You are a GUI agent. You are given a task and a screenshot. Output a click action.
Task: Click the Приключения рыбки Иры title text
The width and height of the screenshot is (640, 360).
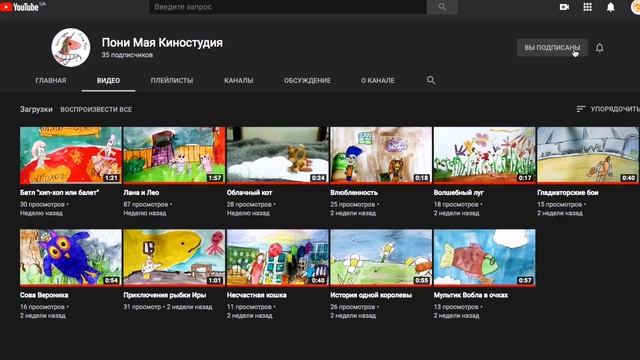[x=164, y=295]
